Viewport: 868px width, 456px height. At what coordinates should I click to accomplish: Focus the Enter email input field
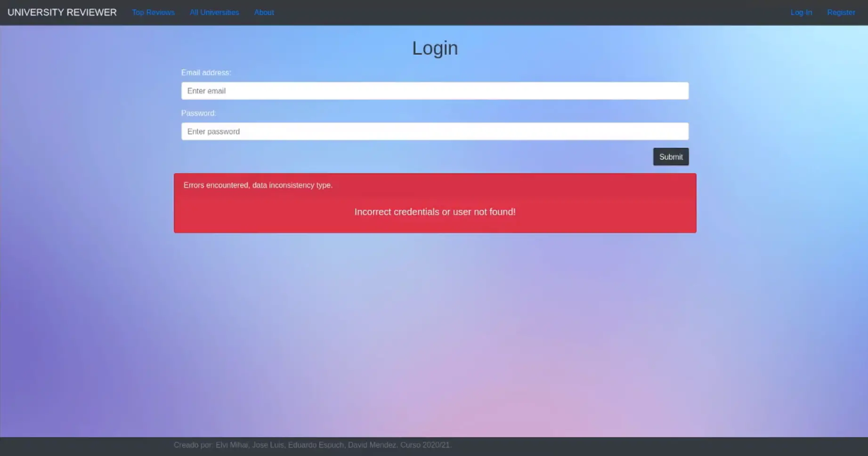[x=434, y=91]
